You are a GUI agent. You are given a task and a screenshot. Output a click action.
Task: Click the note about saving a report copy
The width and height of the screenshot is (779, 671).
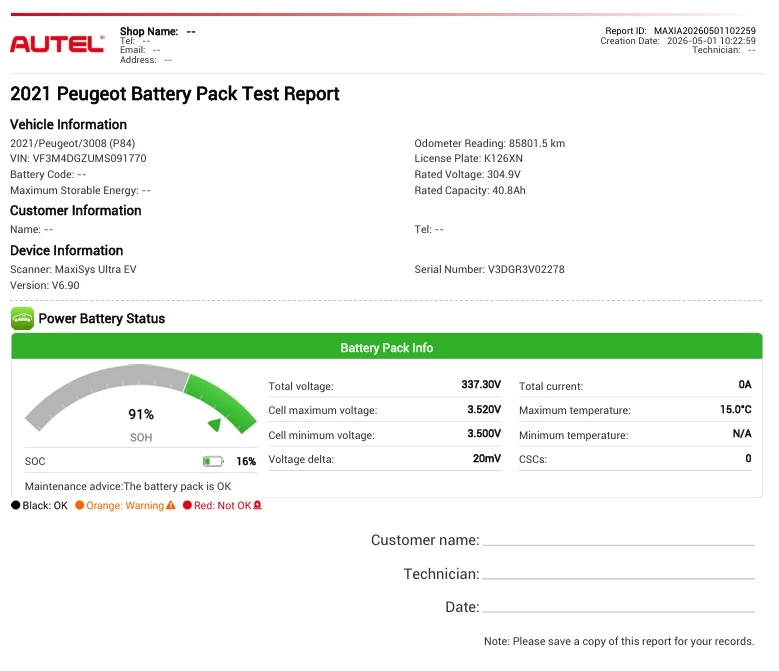coord(619,641)
